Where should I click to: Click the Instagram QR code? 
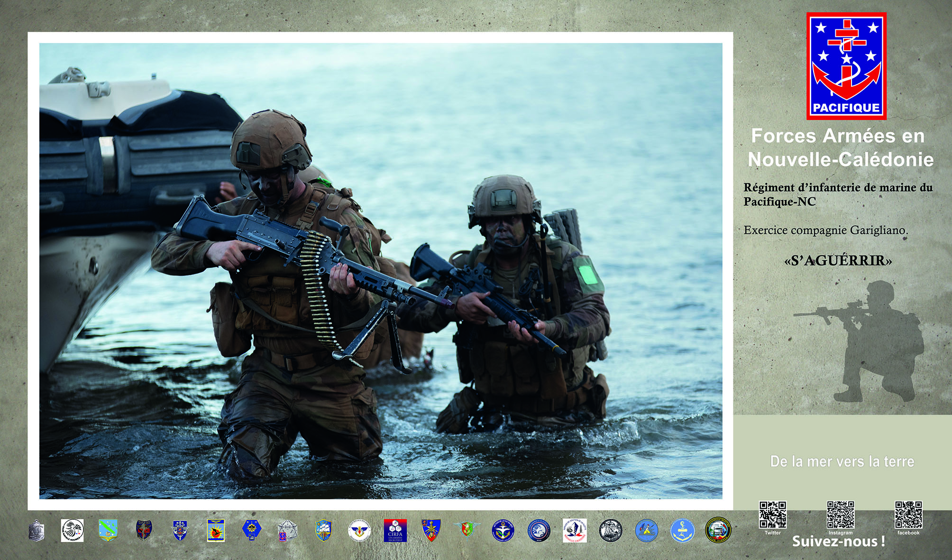(x=841, y=515)
